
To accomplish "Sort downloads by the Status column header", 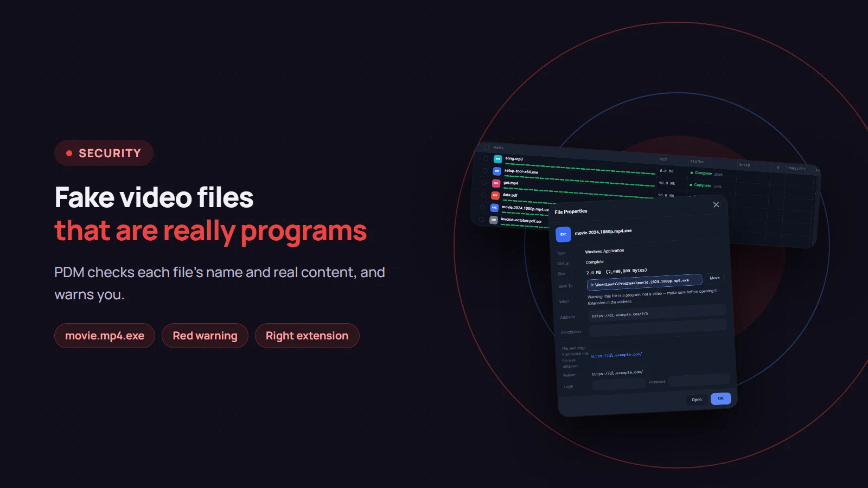I will point(697,162).
